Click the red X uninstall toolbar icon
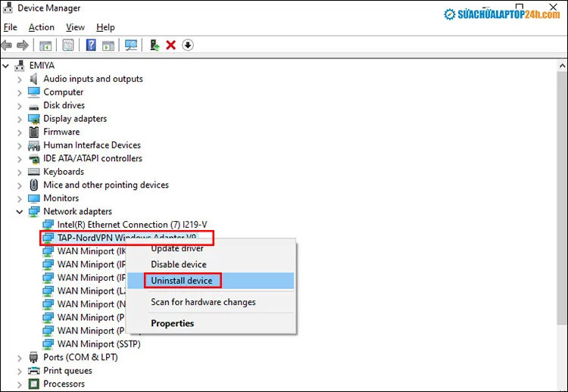568x392 pixels. 171,45
